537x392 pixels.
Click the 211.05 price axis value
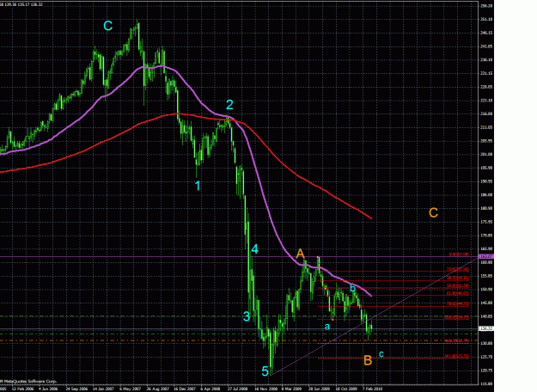486,127
